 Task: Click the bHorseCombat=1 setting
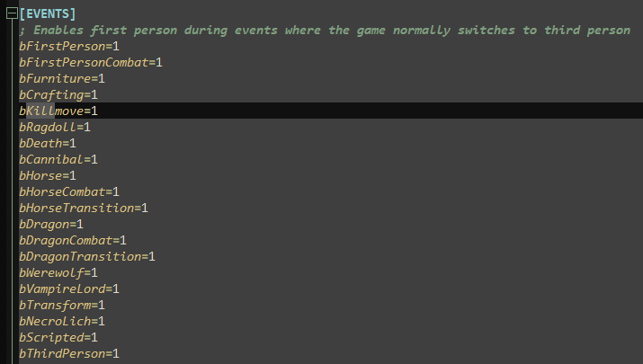coord(69,191)
